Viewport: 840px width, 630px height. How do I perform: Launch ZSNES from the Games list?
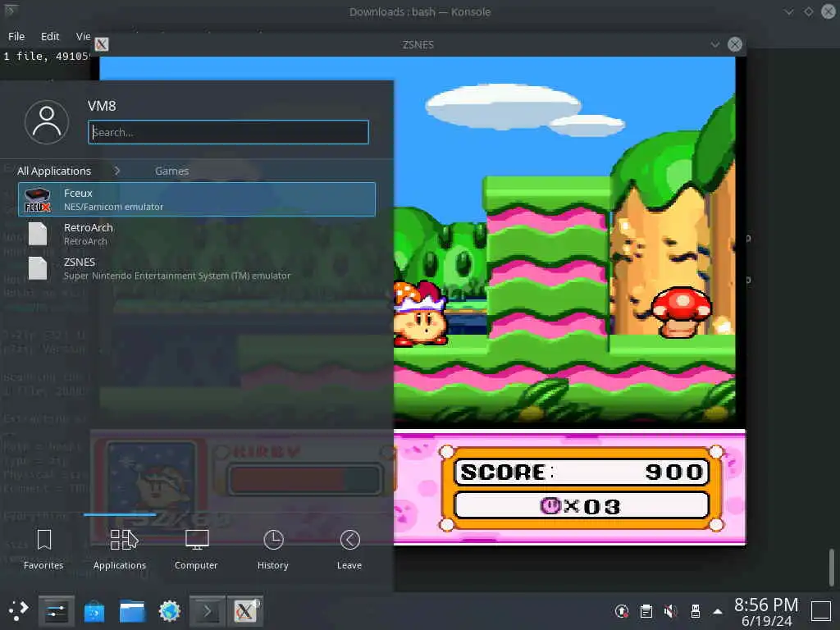click(x=197, y=268)
